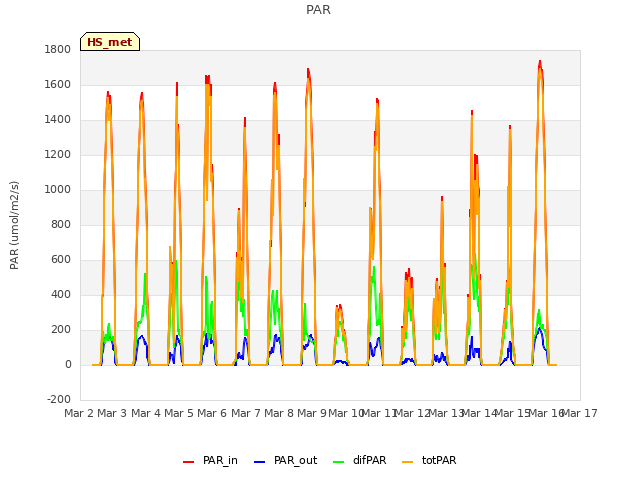Click the Mar 9 x-axis label
This screenshot has width=640, height=480.
[312, 413]
